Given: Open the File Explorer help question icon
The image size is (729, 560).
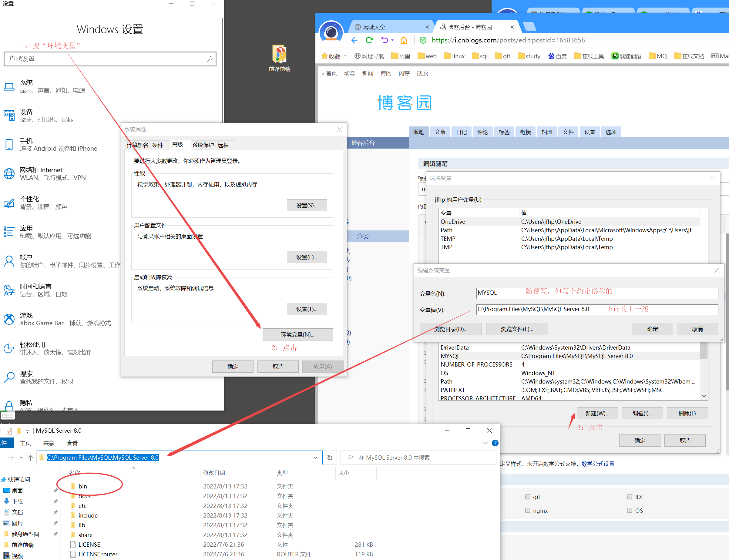Looking at the screenshot, I should 495,443.
